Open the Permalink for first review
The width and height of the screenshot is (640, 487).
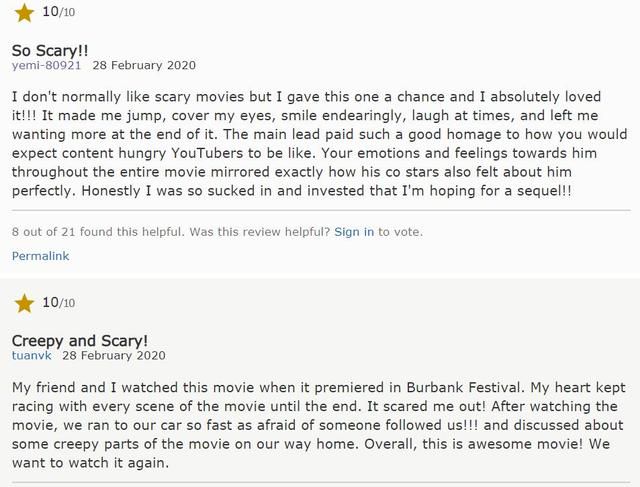(40, 256)
